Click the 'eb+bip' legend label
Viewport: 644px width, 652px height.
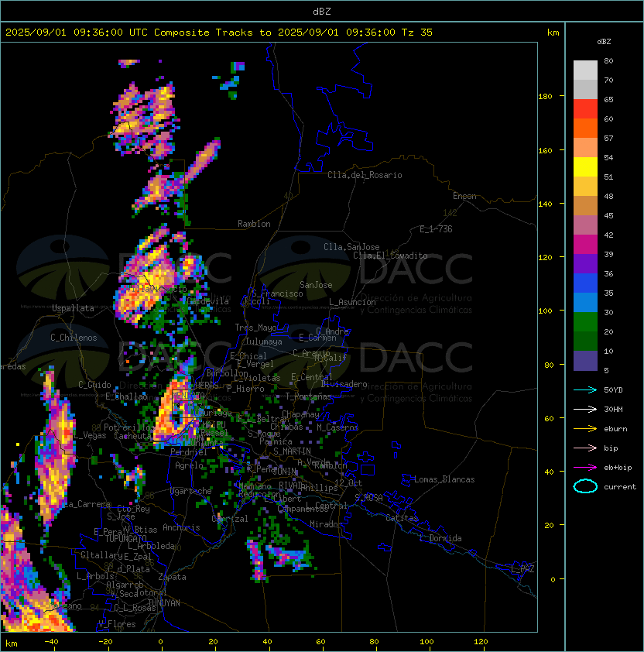618,468
